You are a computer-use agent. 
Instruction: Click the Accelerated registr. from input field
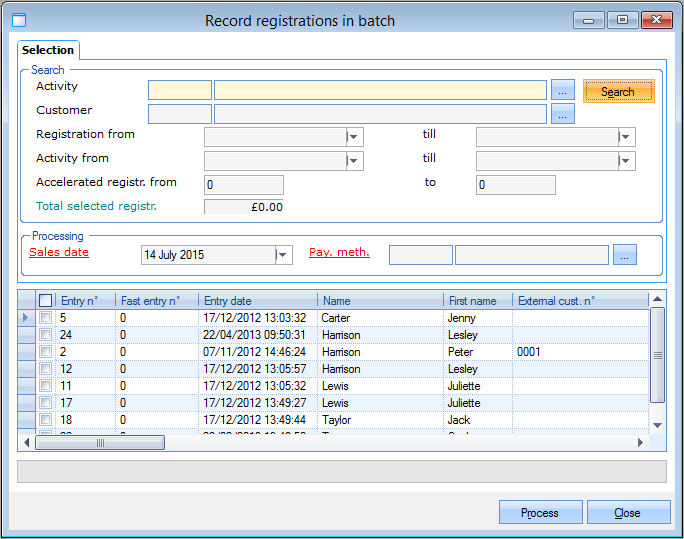pyautogui.click(x=244, y=185)
